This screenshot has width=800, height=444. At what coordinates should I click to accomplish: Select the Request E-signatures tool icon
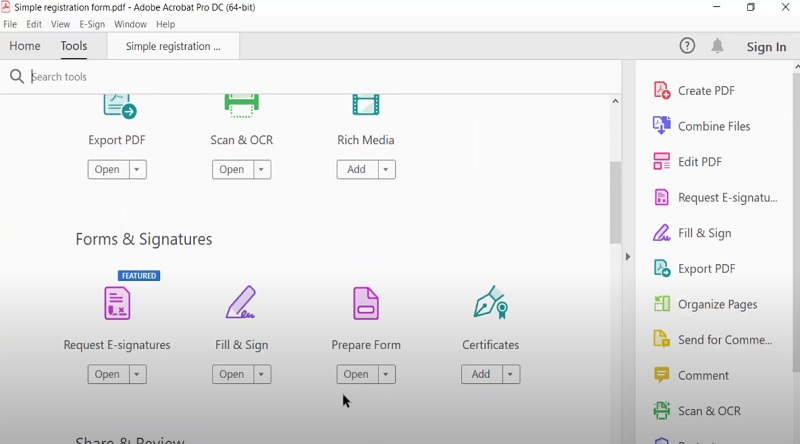[x=117, y=303]
